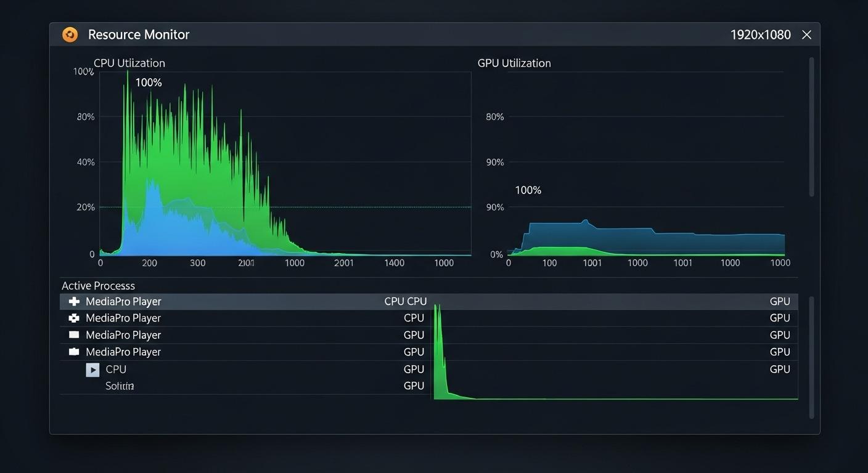Select the Solitira sub-process entry
The image size is (868, 473).
pos(120,386)
